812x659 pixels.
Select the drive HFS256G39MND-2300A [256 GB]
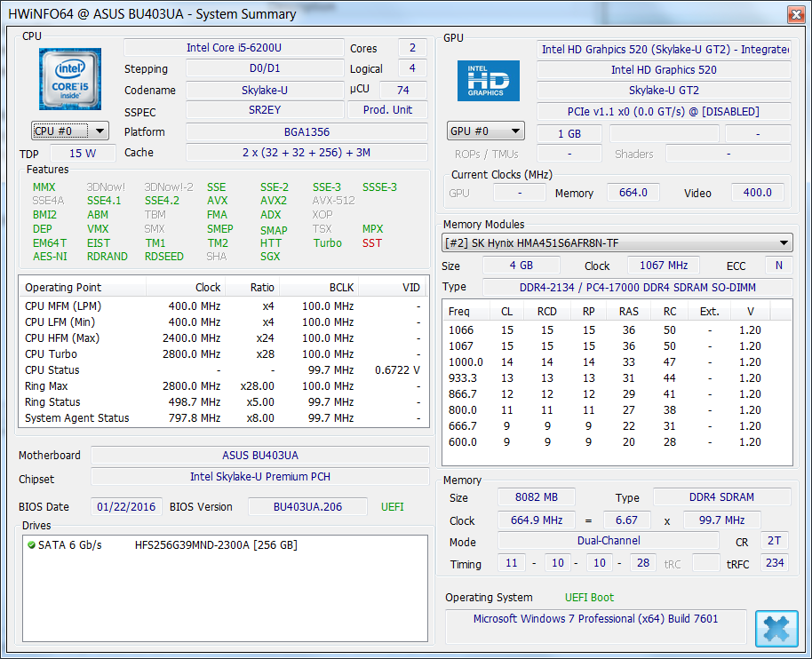coord(216,545)
